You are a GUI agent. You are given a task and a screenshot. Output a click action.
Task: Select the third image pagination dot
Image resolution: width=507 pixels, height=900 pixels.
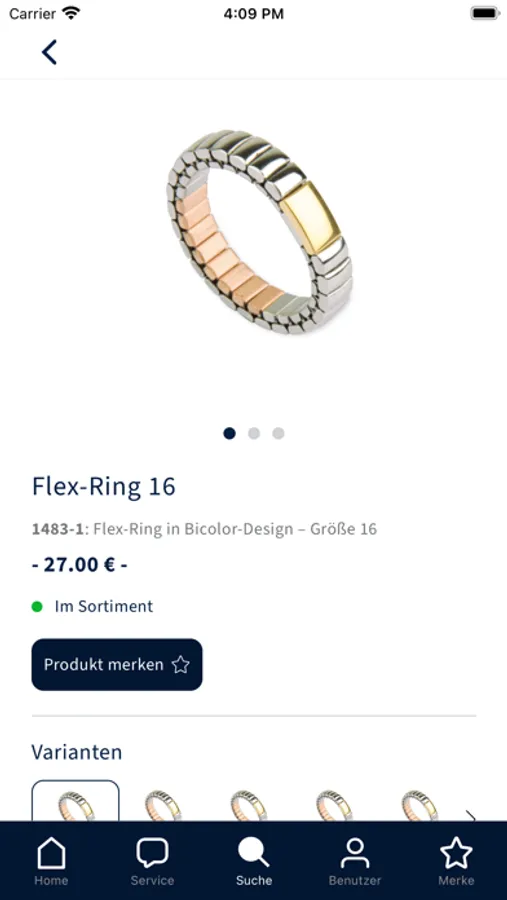(x=278, y=433)
